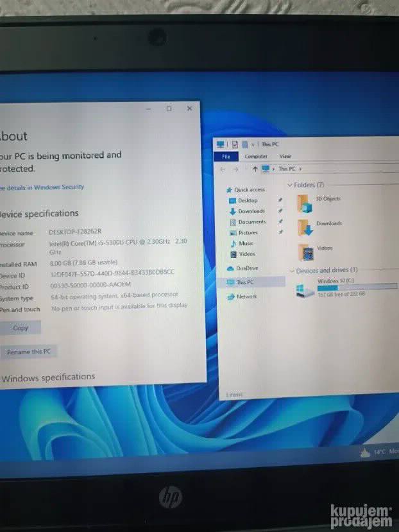Click the 14°C temperature in the taskbar
This screenshot has height=532, width=399.
[x=380, y=452]
